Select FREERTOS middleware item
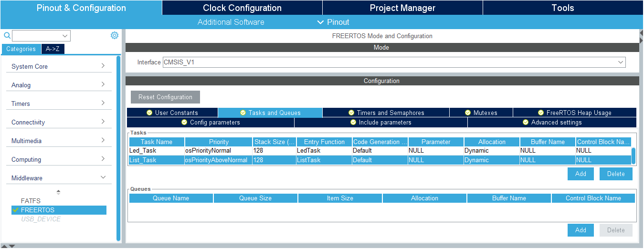Image resolution: width=644 pixels, height=249 pixels. pos(59,210)
